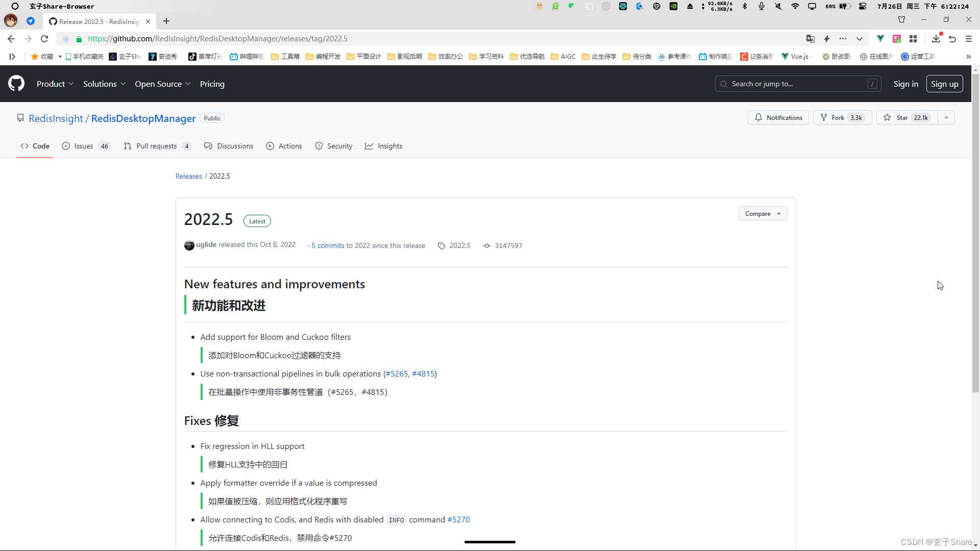Click the green V extension icon
Screen dimensions: 980x551
click(x=880, y=39)
